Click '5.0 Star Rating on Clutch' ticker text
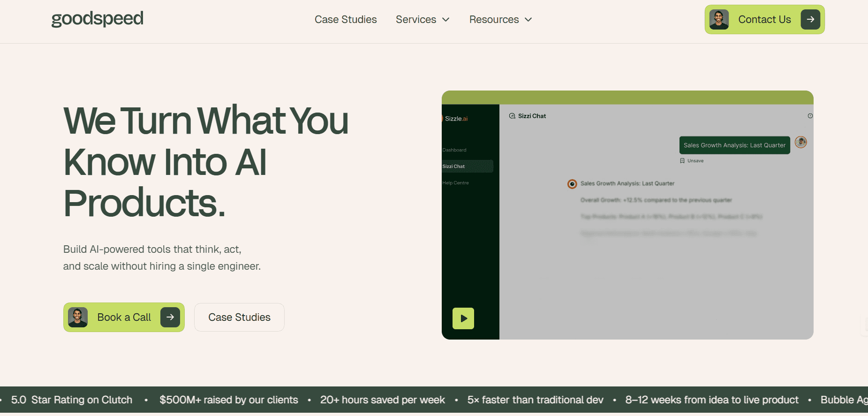 pos(72,400)
